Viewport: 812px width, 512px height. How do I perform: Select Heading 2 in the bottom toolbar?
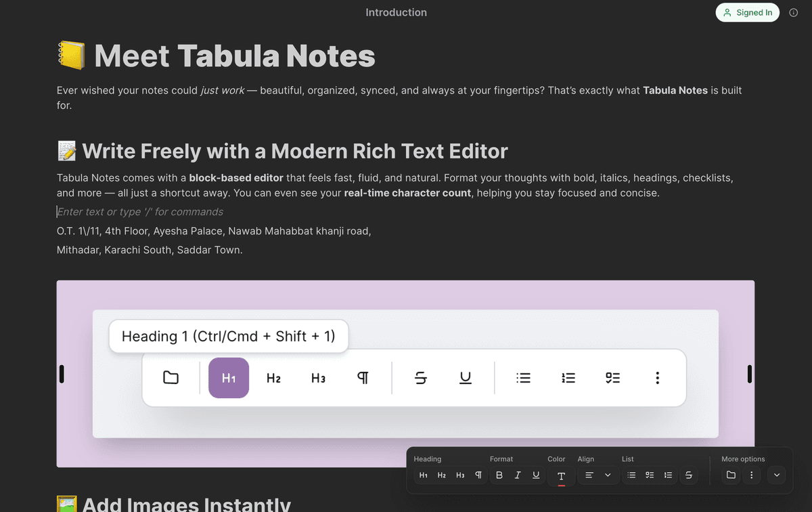[x=441, y=475]
